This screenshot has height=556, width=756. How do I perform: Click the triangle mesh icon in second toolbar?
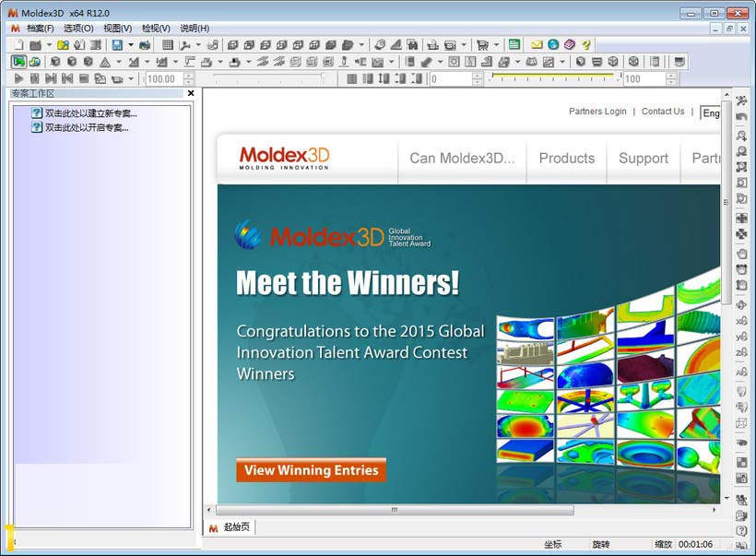point(105,62)
